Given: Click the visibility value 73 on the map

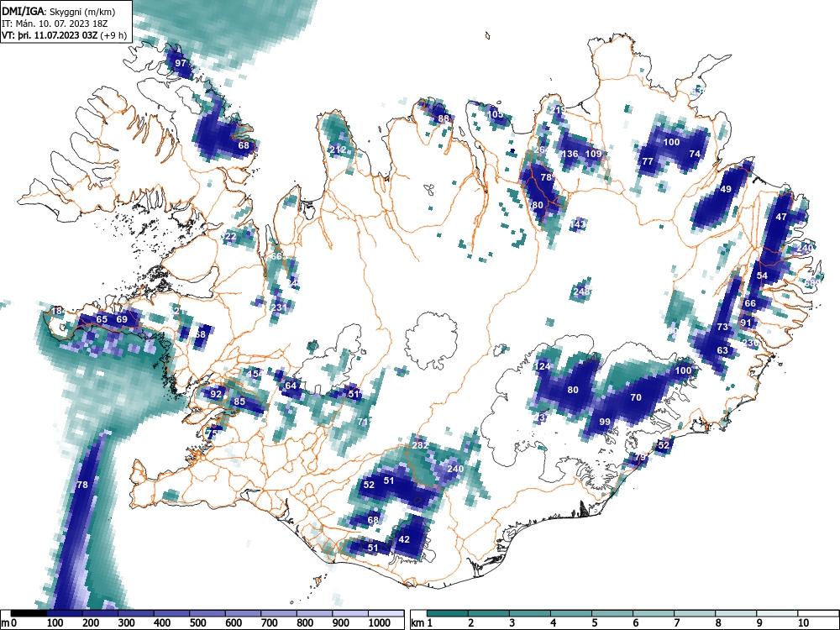Looking at the screenshot, I should point(722,327).
